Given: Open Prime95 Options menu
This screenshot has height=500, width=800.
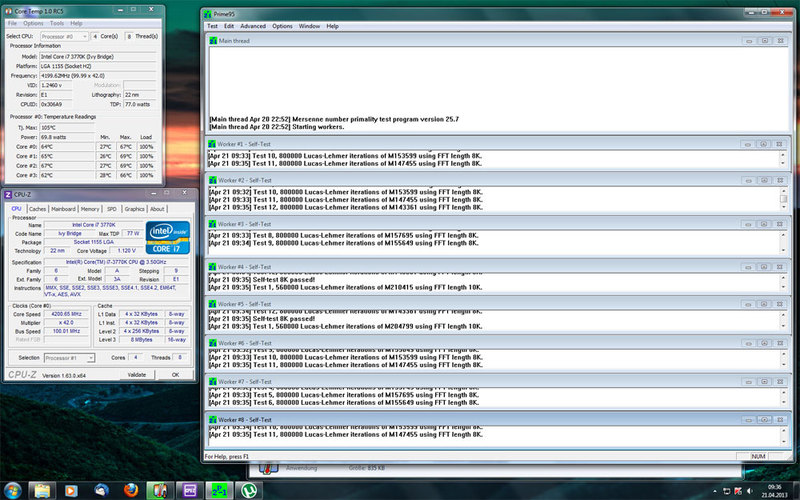Looking at the screenshot, I should pos(282,26).
